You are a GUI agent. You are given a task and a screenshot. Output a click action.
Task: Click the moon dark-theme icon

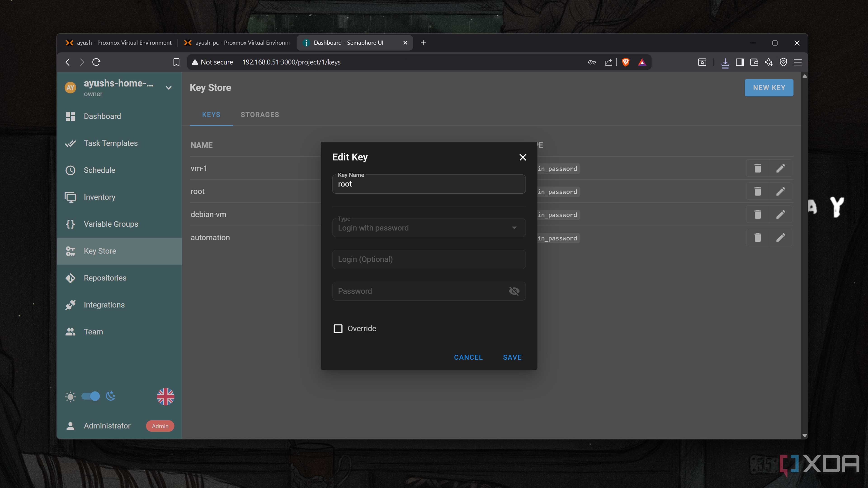(111, 396)
